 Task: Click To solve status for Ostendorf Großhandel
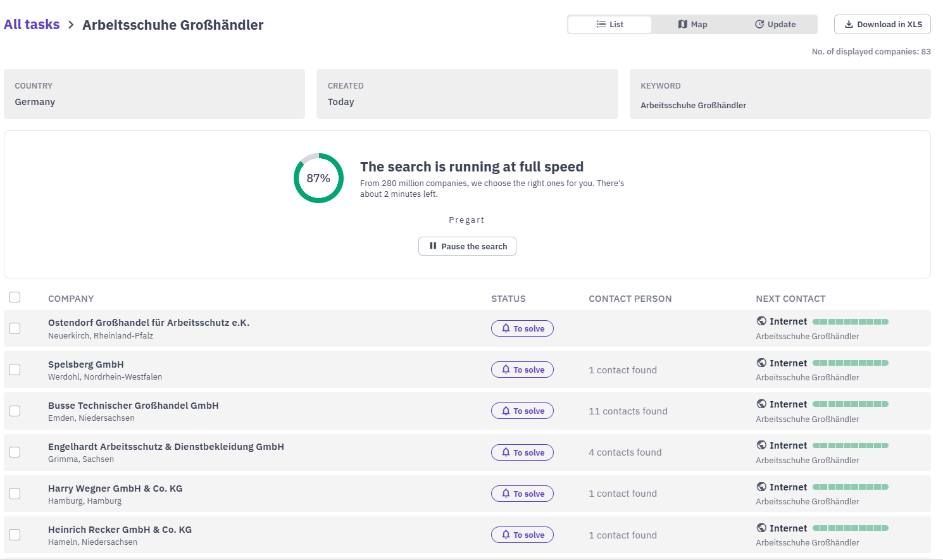[x=522, y=328]
